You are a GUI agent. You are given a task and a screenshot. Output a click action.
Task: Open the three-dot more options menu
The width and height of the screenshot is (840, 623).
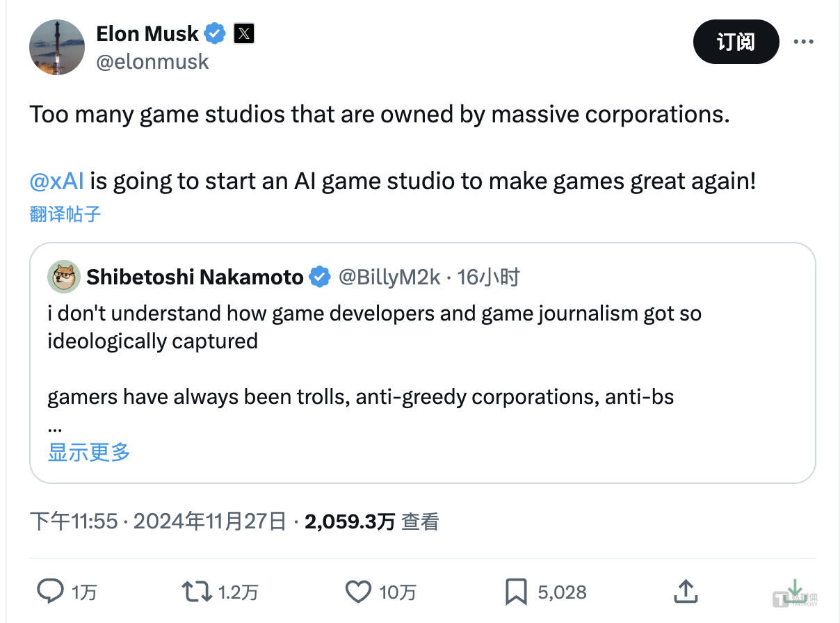[x=803, y=42]
